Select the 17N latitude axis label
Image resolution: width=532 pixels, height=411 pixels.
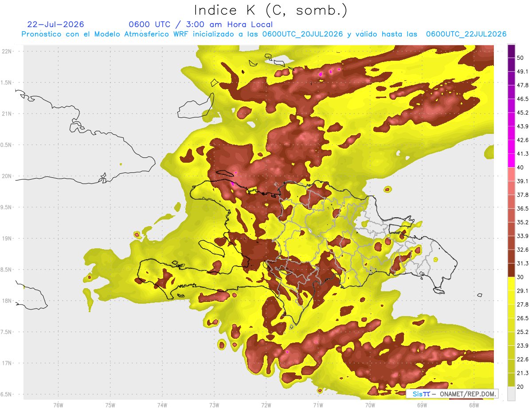click(7, 363)
